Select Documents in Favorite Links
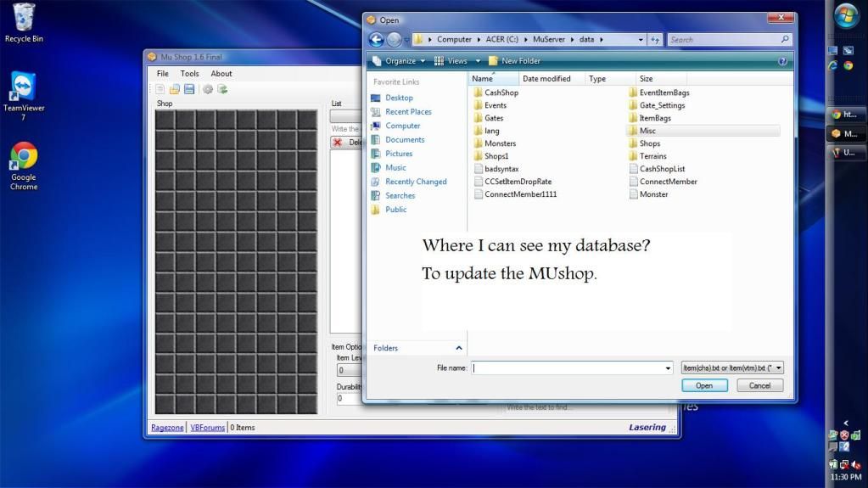 [x=405, y=139]
